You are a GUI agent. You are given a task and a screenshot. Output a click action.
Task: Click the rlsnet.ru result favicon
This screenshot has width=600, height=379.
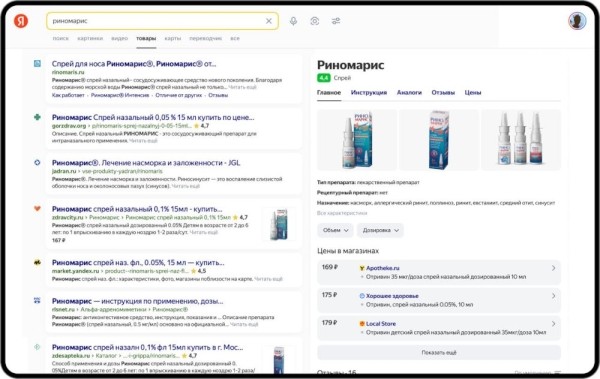coord(37,301)
